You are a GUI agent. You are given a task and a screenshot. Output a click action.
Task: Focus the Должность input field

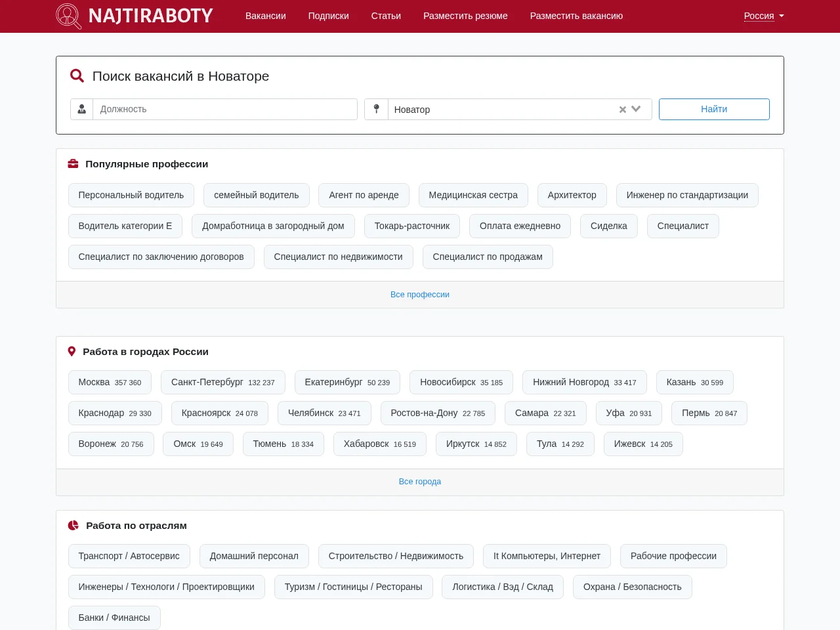225,109
